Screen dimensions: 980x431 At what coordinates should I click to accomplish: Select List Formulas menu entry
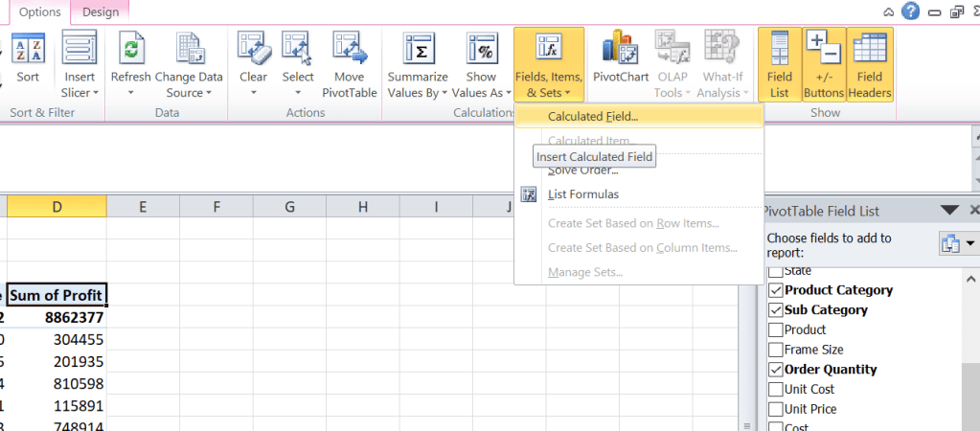[582, 194]
